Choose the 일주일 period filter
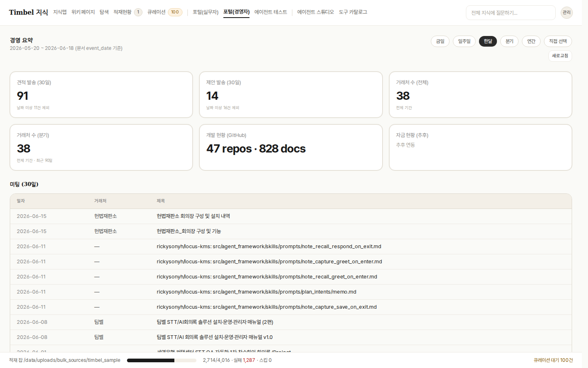588x368 pixels. point(464,41)
